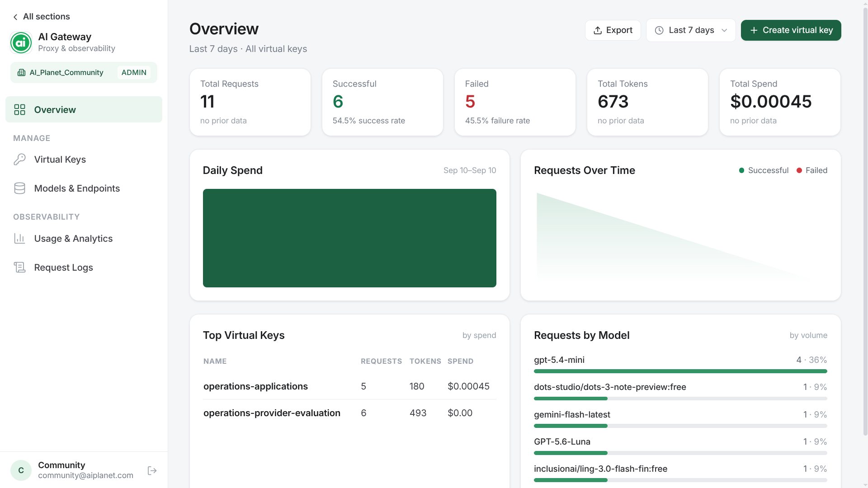Click the Community avatar circle
Viewport: 868px width, 488px height.
point(21,470)
